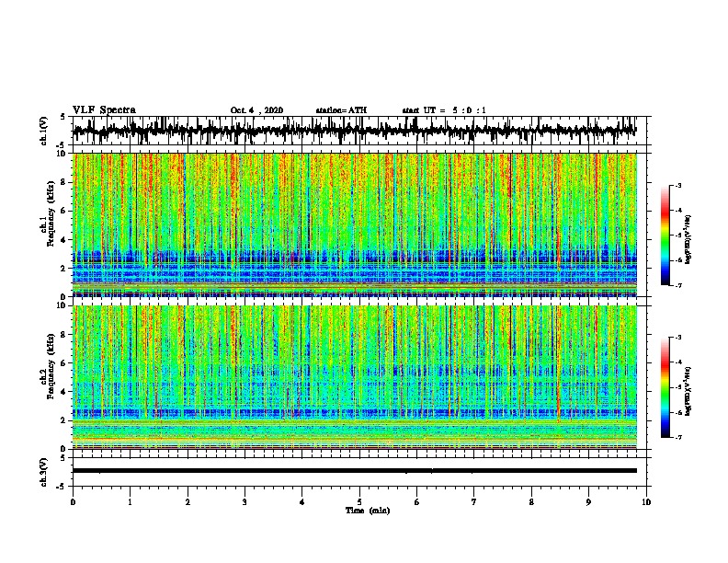Click the "8" tick on ch.1 frequency axis
Image resolution: width=728 pixels, height=563 pixels.
point(63,182)
